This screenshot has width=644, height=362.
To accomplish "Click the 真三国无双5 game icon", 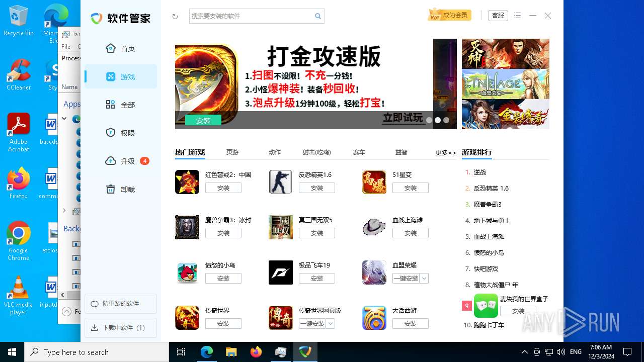I will [x=281, y=227].
